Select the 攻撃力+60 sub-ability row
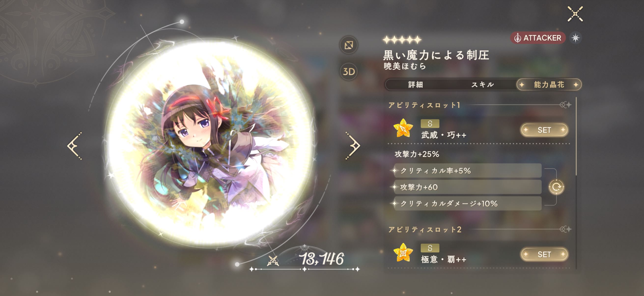The height and width of the screenshot is (296, 644). [x=467, y=187]
